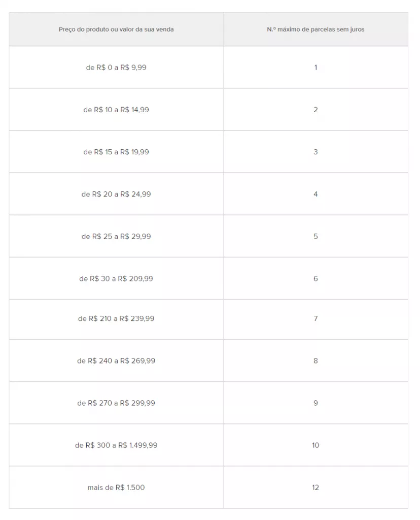The image size is (420, 520).
Task: Click the installment value 7
Action: pyautogui.click(x=316, y=319)
